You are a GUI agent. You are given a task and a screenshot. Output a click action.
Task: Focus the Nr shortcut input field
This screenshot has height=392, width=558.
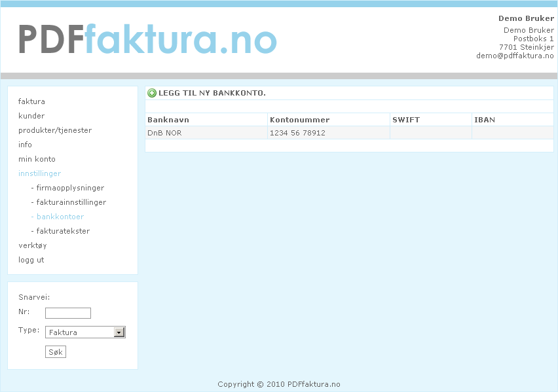pos(68,313)
